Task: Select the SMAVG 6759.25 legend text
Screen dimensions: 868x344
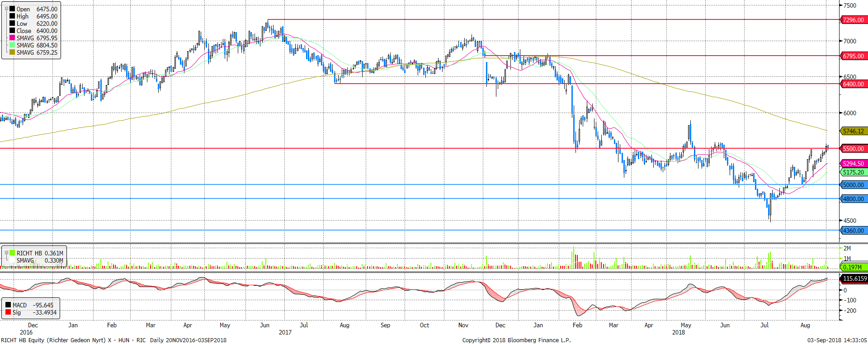Action: [x=37, y=52]
